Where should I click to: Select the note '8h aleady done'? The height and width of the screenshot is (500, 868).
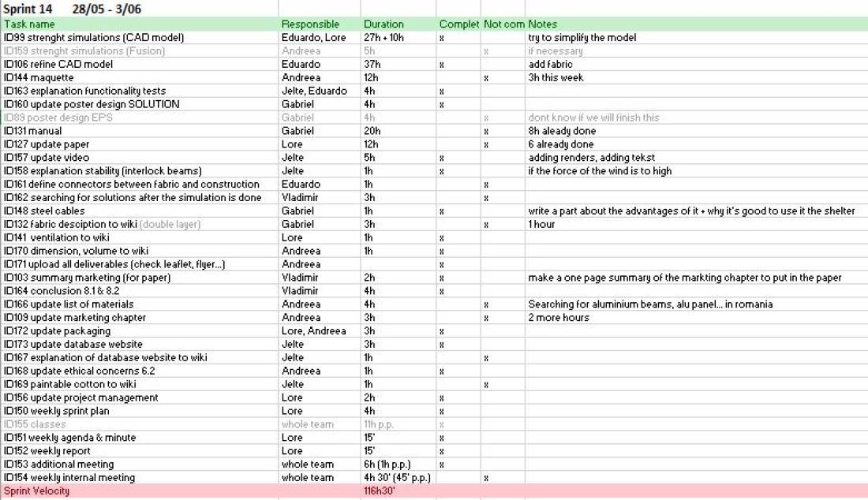pos(562,131)
